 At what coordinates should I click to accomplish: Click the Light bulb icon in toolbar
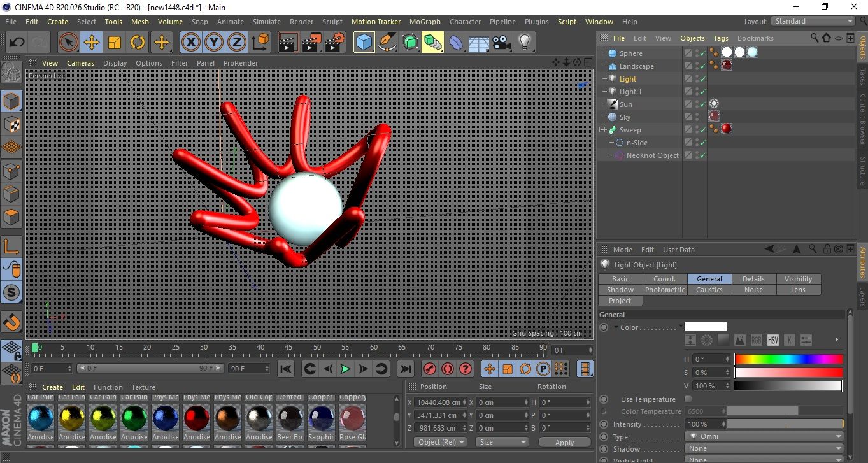[x=524, y=43]
